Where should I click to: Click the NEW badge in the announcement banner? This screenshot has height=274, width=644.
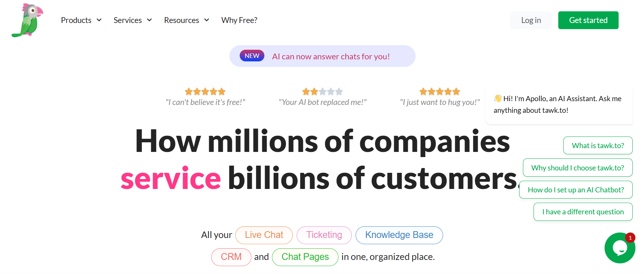(252, 56)
